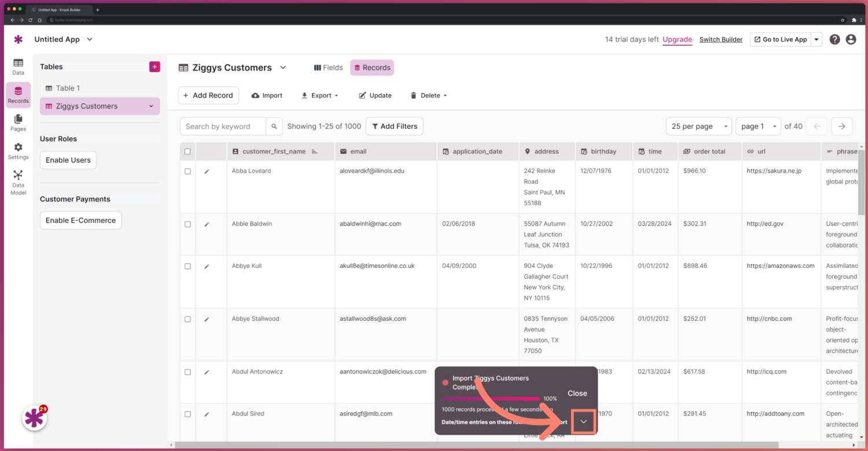The image size is (868, 451).
Task: Open the Data section in sidebar
Action: click(18, 66)
